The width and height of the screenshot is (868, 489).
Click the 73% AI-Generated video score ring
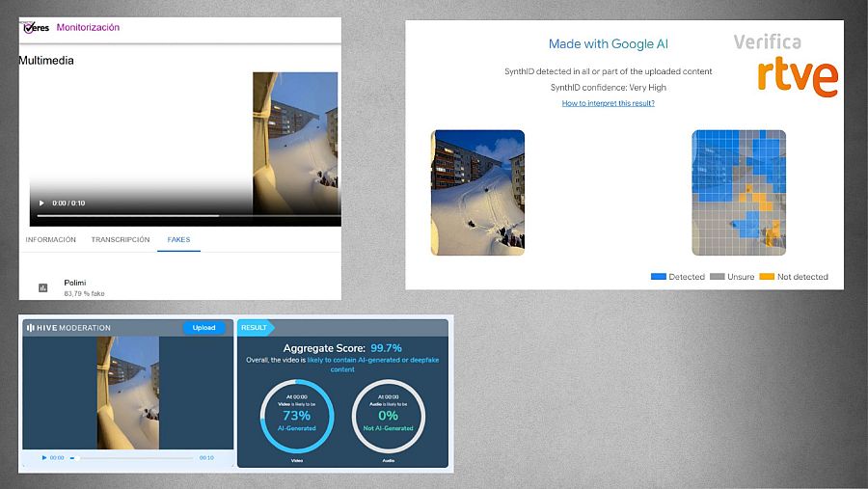click(x=296, y=417)
